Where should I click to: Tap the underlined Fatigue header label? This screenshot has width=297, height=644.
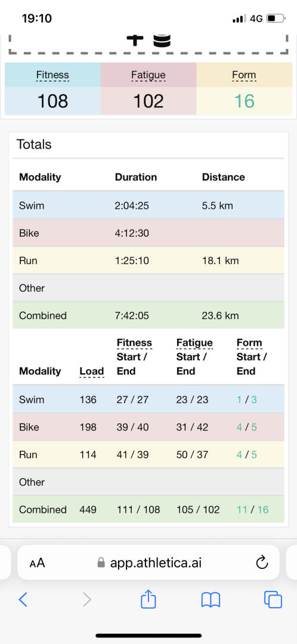[x=148, y=75]
